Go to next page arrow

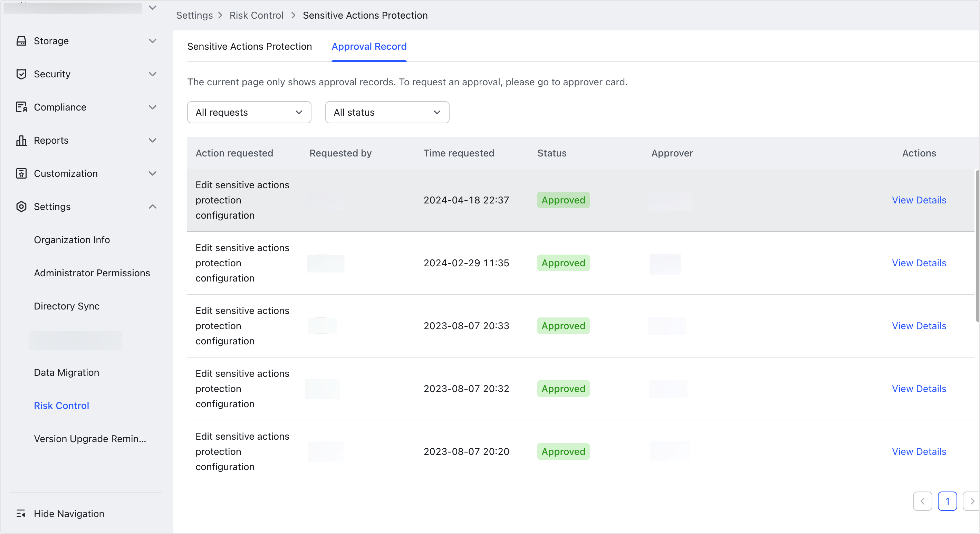pos(972,501)
